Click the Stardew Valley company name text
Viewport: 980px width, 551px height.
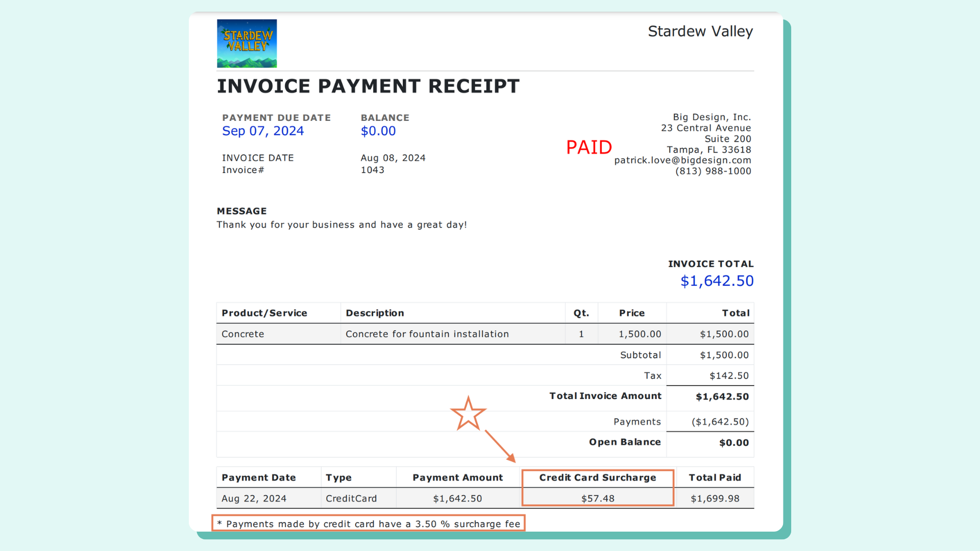700,32
